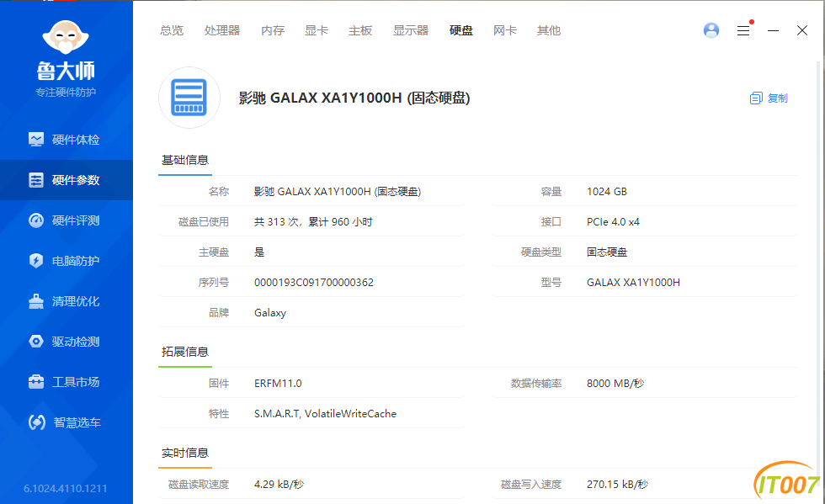
Task: Click the firmware value ERFM11.0
Action: click(278, 384)
